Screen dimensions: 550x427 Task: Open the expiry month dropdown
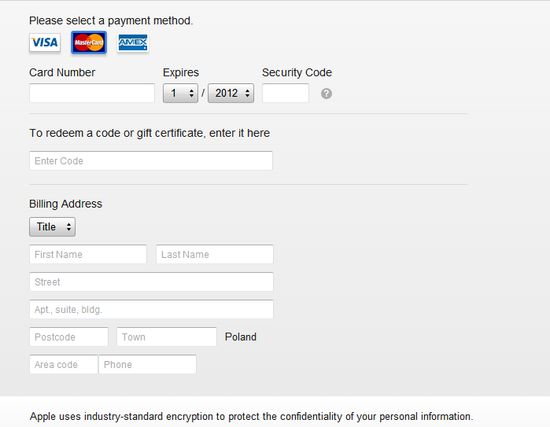pos(180,93)
